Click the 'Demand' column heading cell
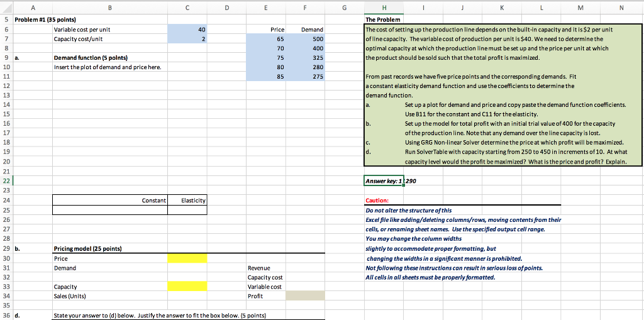This screenshot has height=320, width=644. tap(305, 29)
